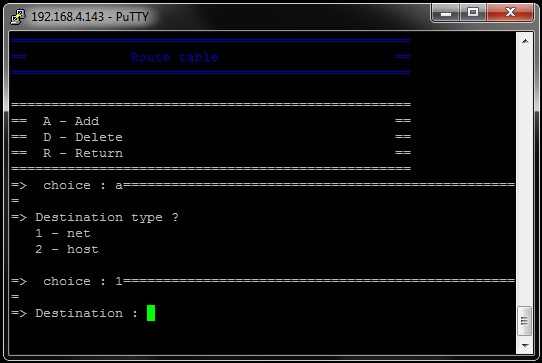Maximize the PuTTY window
This screenshot has width=542, height=363.
[473, 13]
